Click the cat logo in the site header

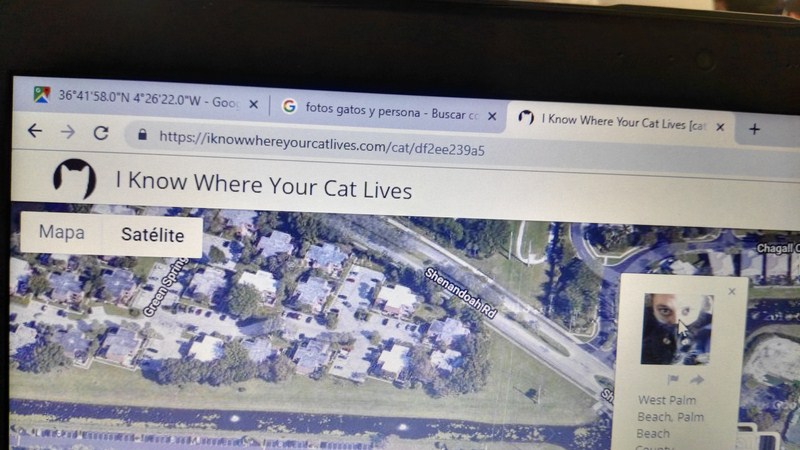pyautogui.click(x=74, y=179)
